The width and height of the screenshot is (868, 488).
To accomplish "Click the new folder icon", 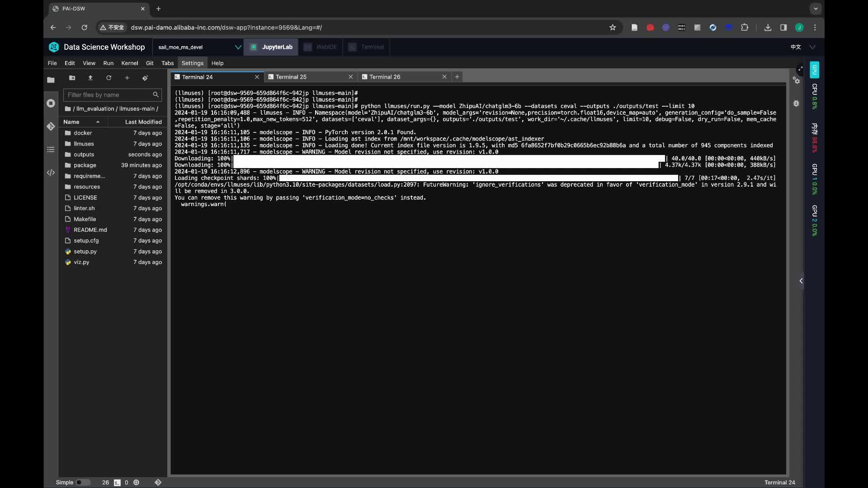I will tap(72, 78).
